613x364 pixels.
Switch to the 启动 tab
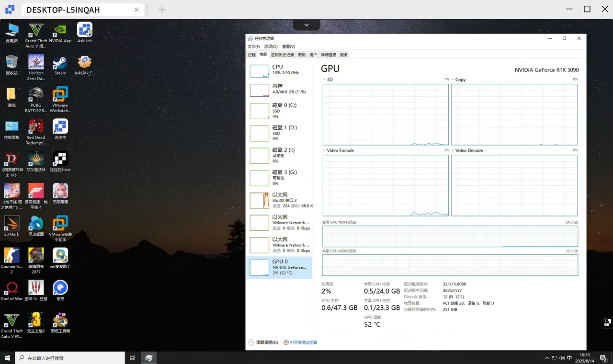pyautogui.click(x=302, y=55)
